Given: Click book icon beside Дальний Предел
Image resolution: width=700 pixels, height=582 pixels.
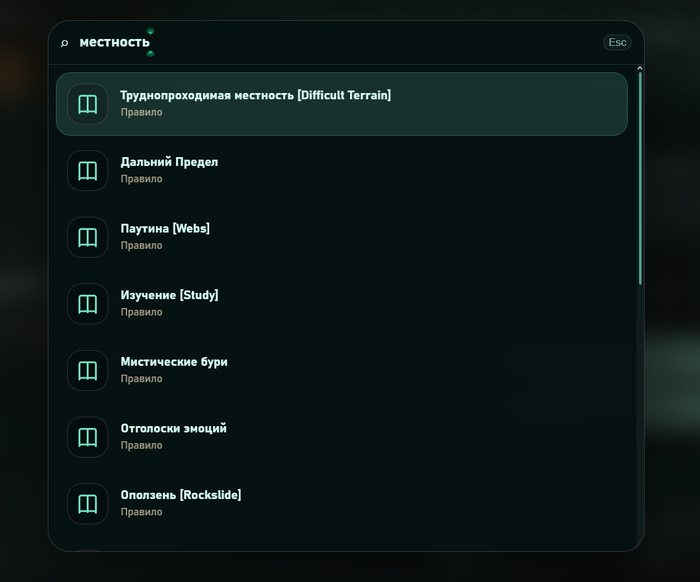Looking at the screenshot, I should [x=88, y=170].
